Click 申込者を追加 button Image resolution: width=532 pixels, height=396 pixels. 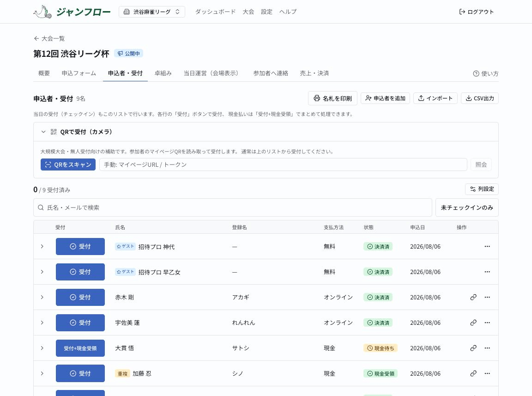coord(385,98)
